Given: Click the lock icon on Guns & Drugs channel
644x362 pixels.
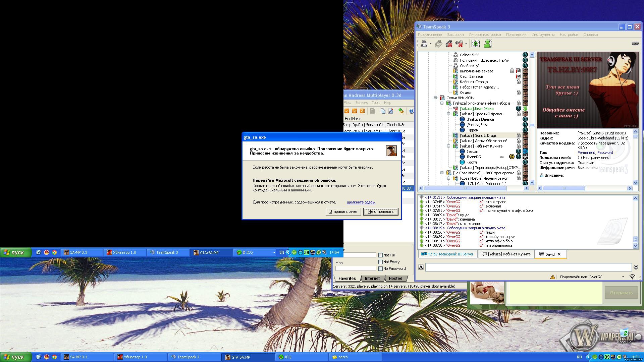Looking at the screenshot, I should pyautogui.click(x=519, y=135).
